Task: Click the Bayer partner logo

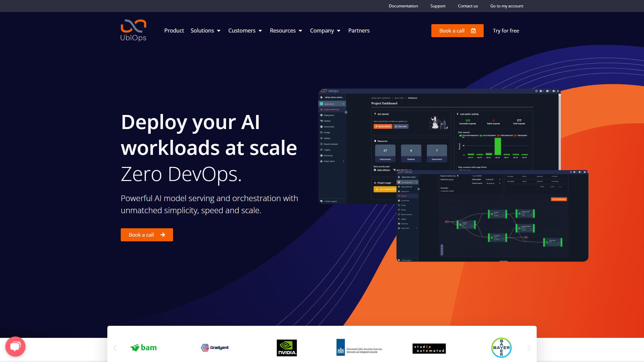Action: point(501,348)
